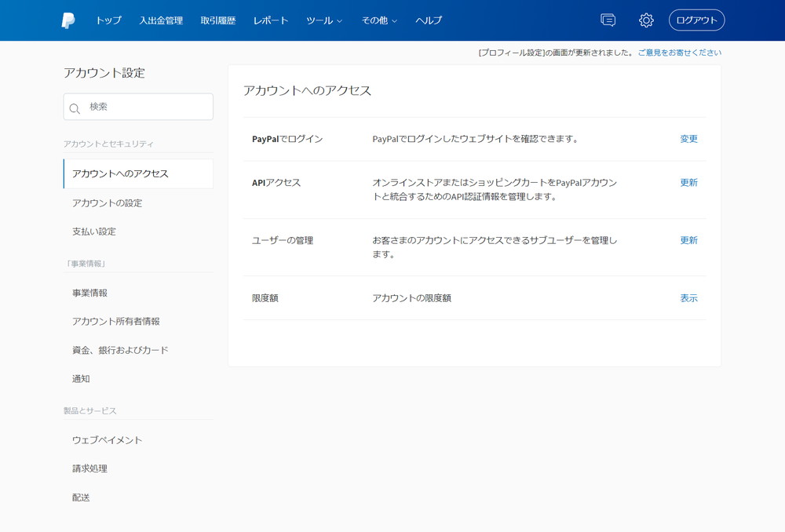The width and height of the screenshot is (785, 532).
Task: Go to トップ in navigation bar
Action: [108, 20]
